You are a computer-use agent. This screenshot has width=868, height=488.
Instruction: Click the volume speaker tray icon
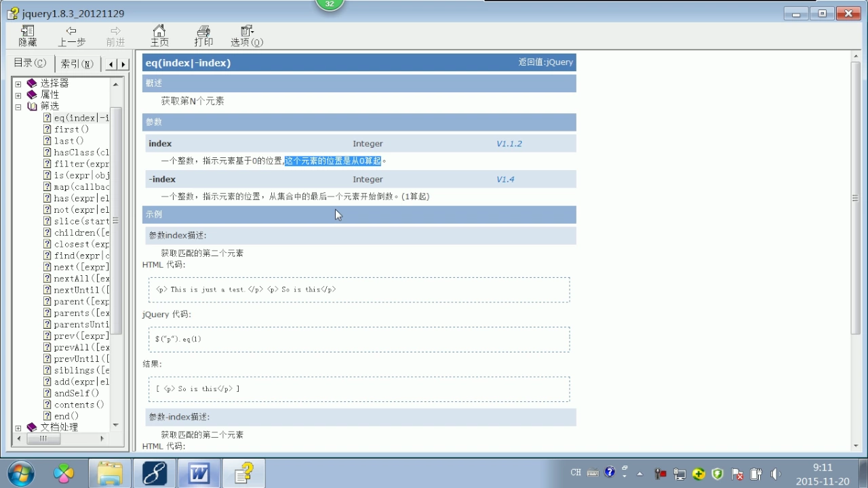776,474
